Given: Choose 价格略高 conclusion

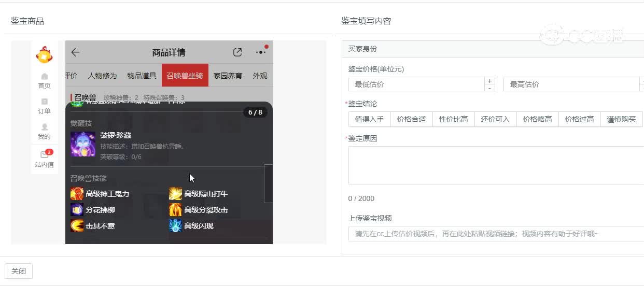Looking at the screenshot, I should coord(537,119).
